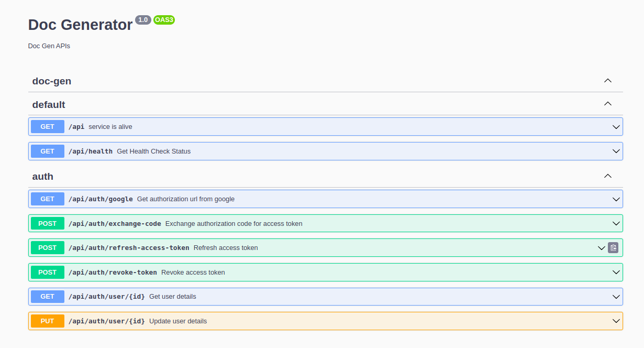Click the POST badge on /api/auth/exchange-code
644x348 pixels.
pos(47,223)
